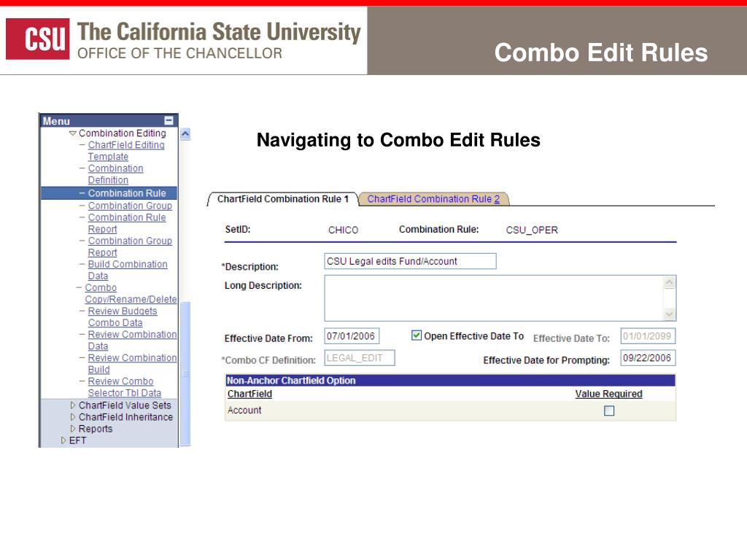This screenshot has width=747, height=560.
Task: Click the Account row text
Action: click(244, 410)
